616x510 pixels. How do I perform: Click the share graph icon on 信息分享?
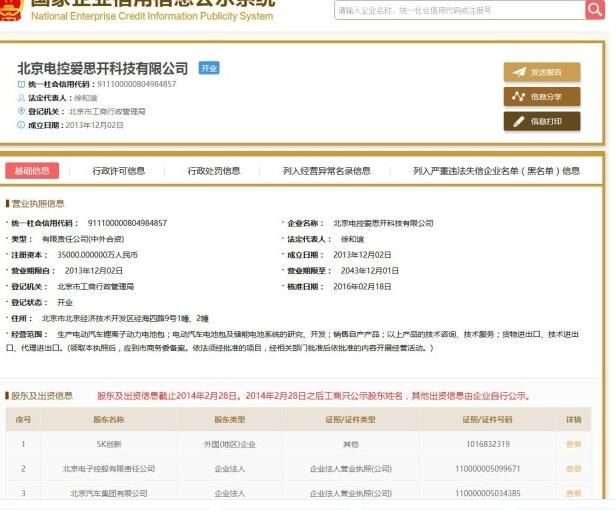(x=519, y=96)
